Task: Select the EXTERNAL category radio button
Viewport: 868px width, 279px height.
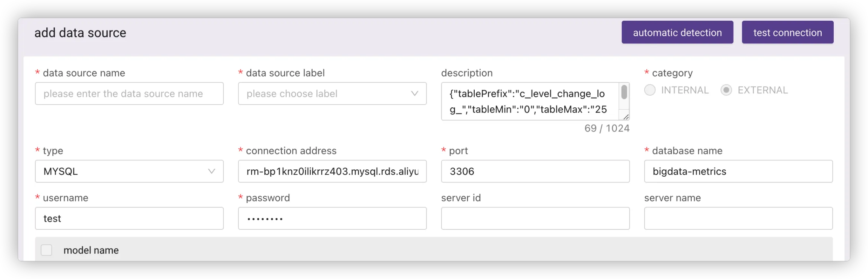Action: point(726,90)
